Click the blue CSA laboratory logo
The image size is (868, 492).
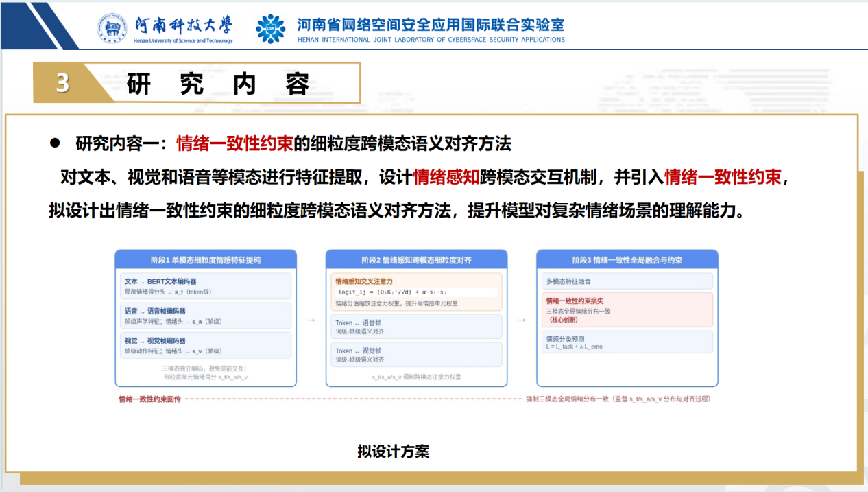coord(271,29)
